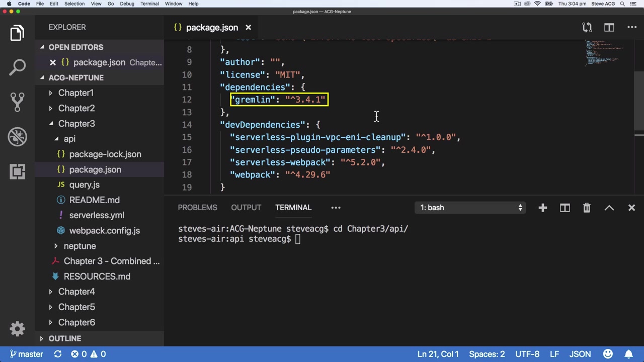Open the terminal selector dropdown '1: bash'
This screenshot has width=644, height=362.
(470, 208)
